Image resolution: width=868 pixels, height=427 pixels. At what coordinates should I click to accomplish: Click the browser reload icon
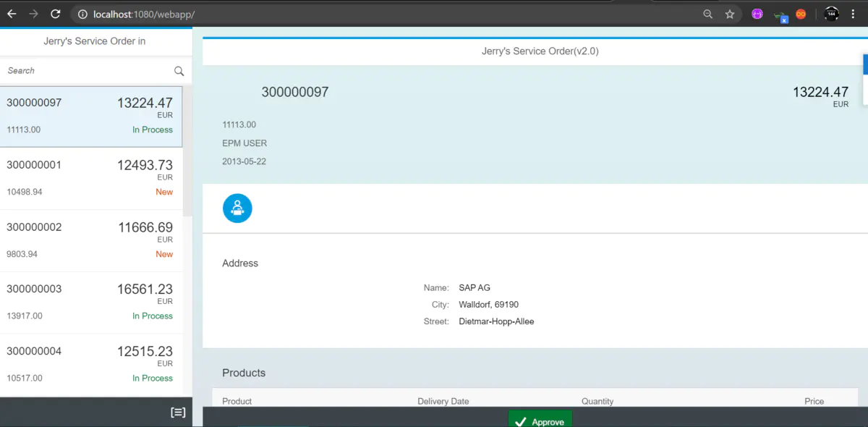point(55,14)
